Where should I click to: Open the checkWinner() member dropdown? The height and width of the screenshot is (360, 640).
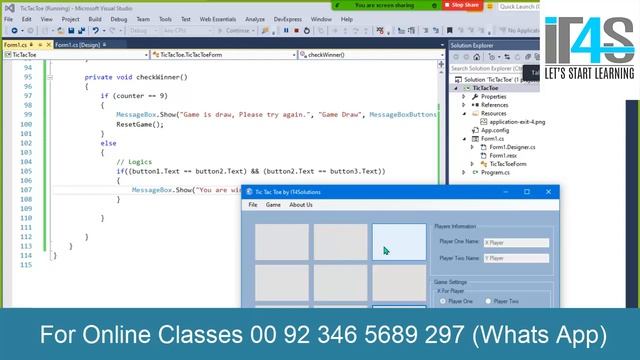tap(442, 55)
